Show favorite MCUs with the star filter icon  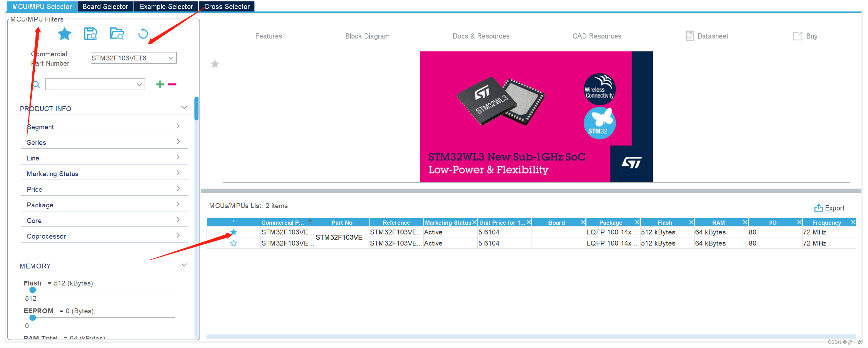click(65, 34)
